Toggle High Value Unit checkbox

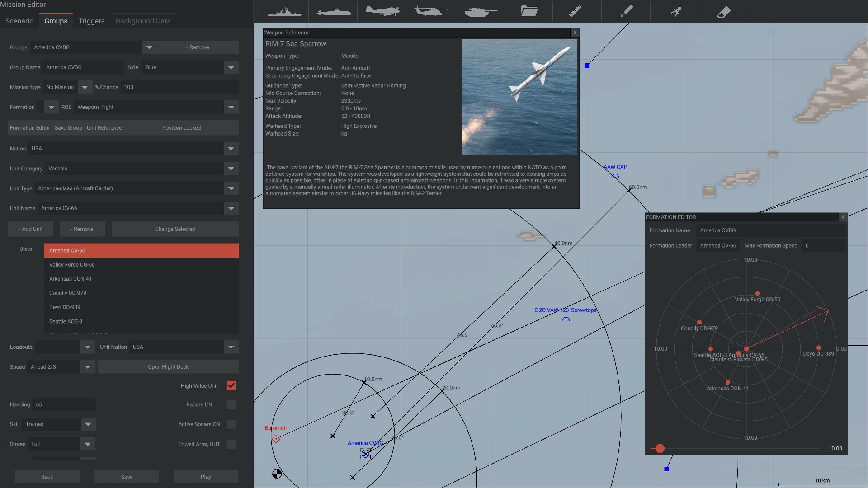tap(231, 386)
